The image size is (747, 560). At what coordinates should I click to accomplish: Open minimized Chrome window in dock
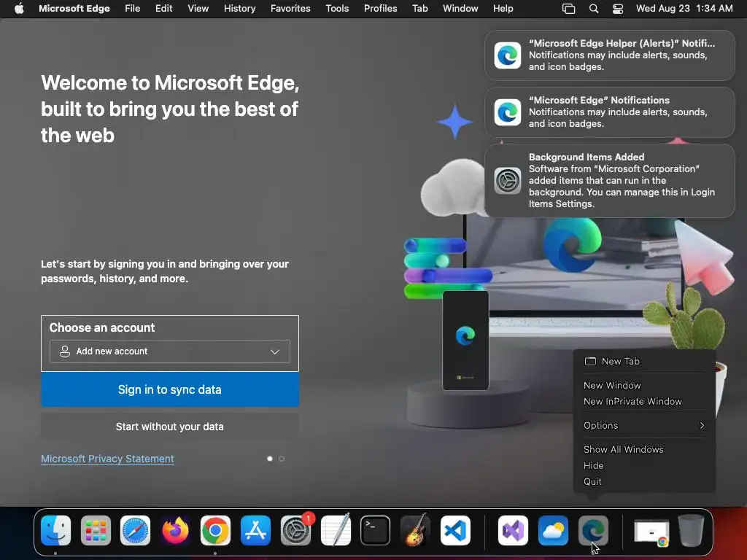click(x=651, y=532)
